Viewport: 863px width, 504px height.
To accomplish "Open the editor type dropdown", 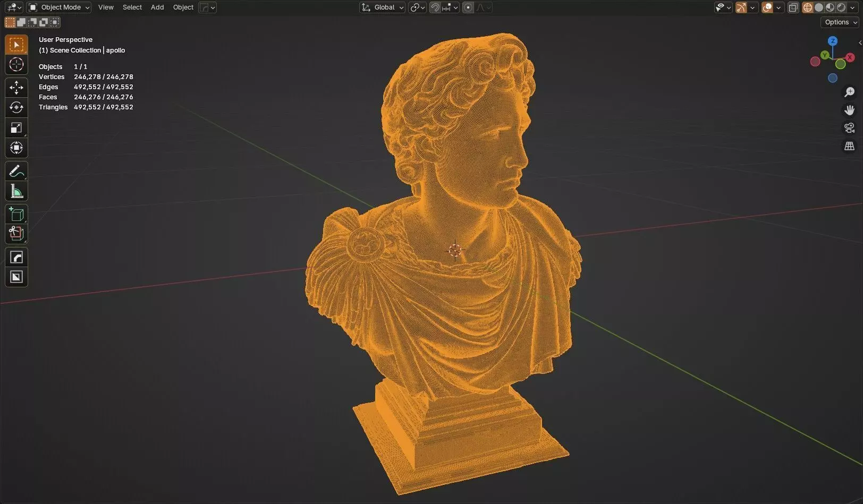I will pyautogui.click(x=13, y=7).
